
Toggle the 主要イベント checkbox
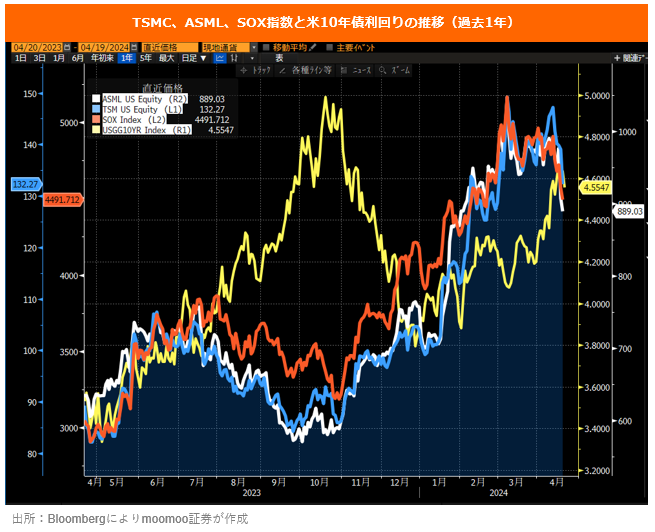330,47
